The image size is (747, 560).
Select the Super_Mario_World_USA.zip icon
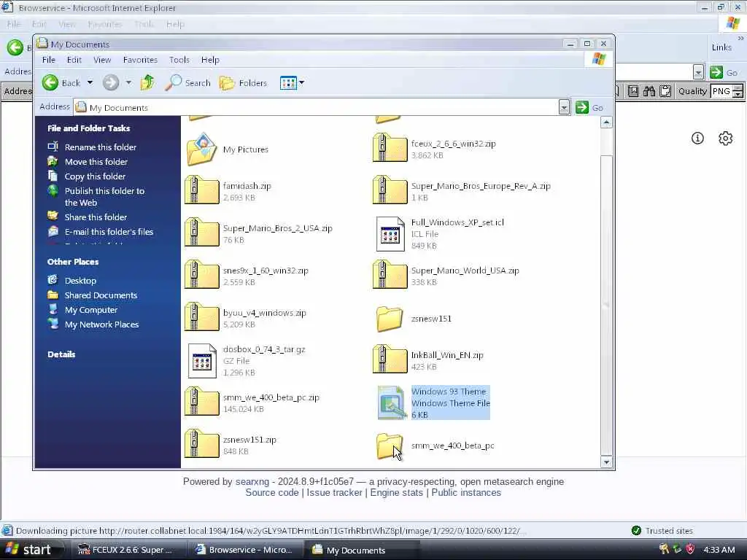390,274
